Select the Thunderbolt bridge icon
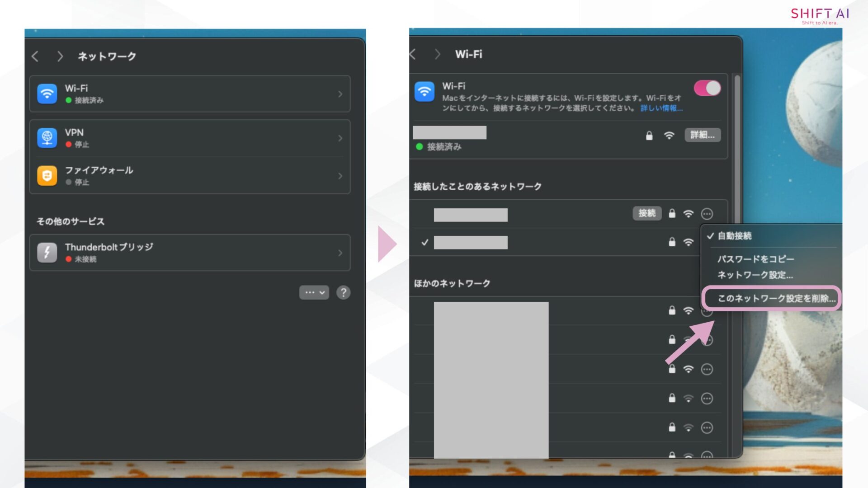Viewport: 868px width, 488px height. 47,253
